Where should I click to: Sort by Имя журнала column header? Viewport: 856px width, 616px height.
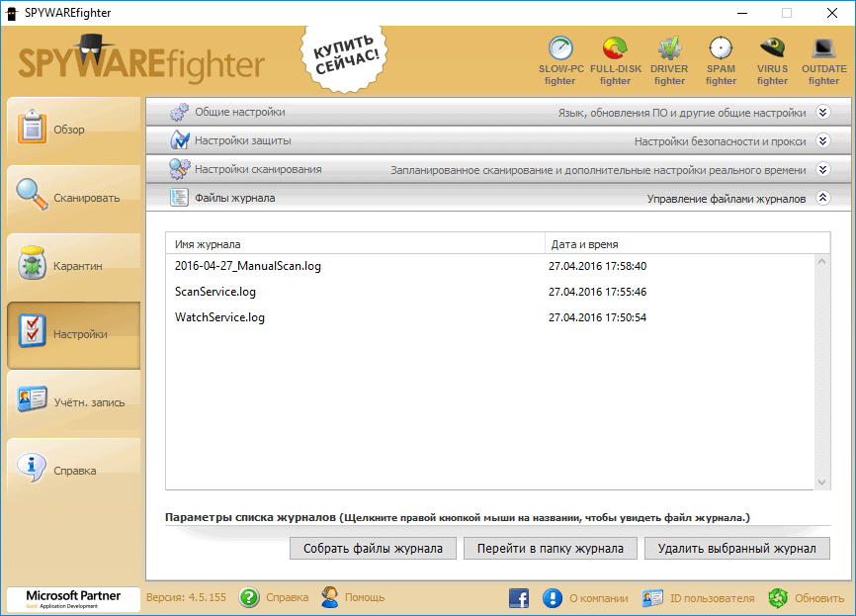coord(355,244)
